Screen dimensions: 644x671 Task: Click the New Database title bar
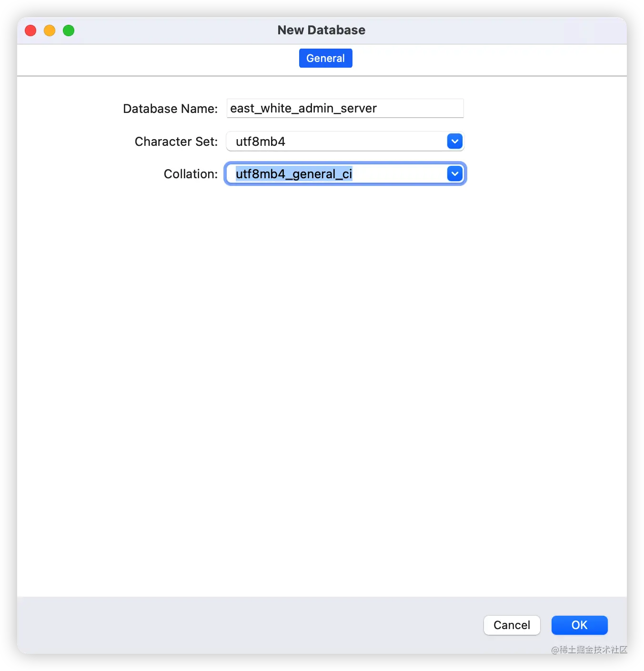[x=322, y=30]
